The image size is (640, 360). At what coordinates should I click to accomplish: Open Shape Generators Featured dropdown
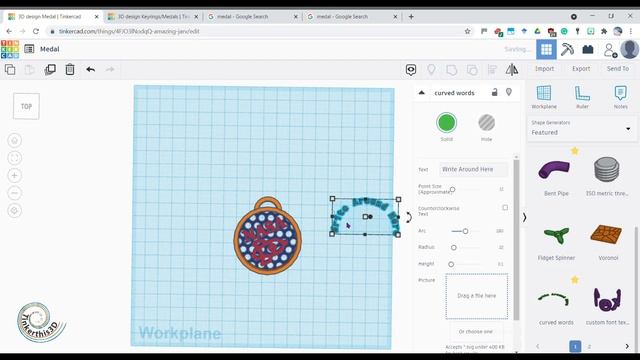pyautogui.click(x=581, y=129)
